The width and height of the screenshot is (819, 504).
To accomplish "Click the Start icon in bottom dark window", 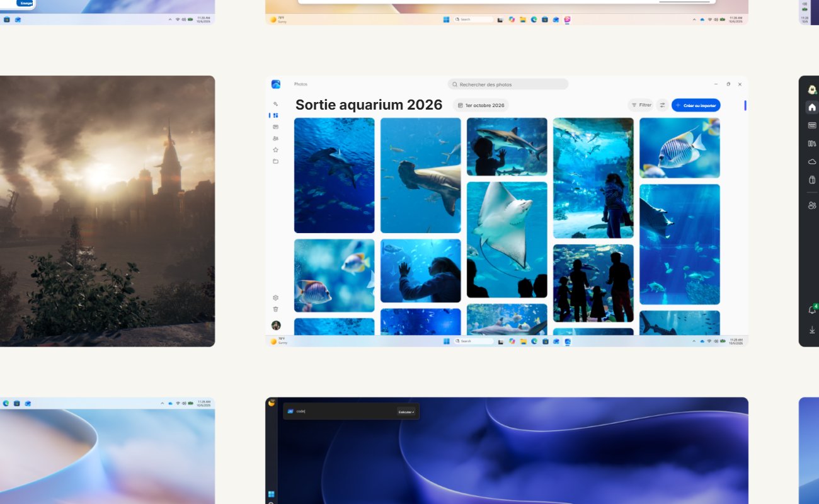I will (x=272, y=494).
